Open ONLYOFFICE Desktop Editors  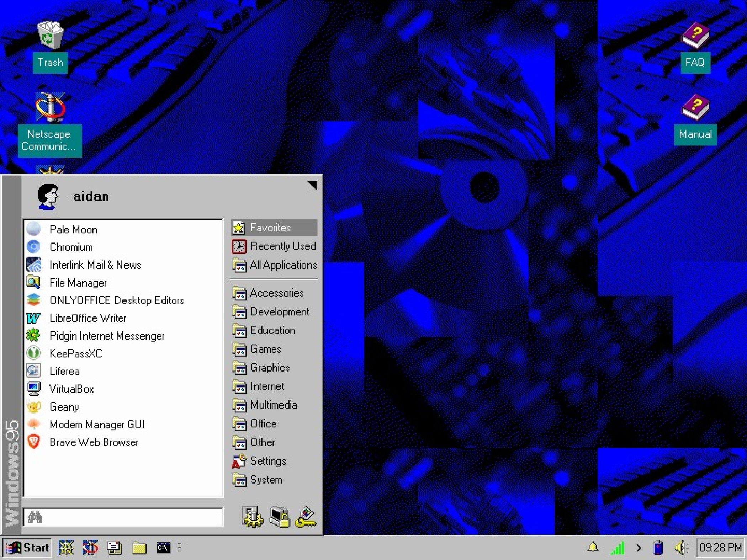tap(117, 300)
